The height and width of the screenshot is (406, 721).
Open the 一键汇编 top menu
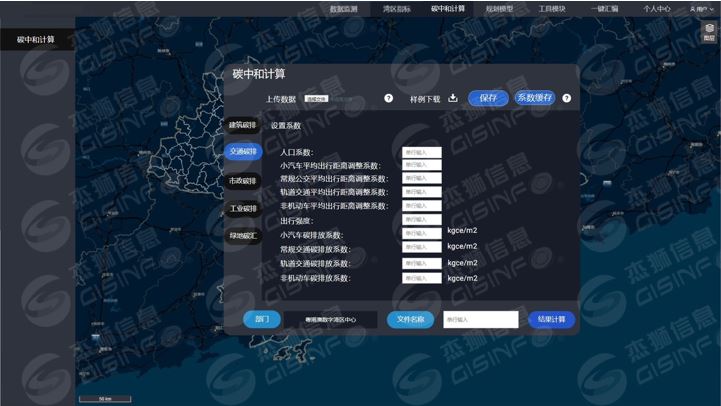click(605, 9)
